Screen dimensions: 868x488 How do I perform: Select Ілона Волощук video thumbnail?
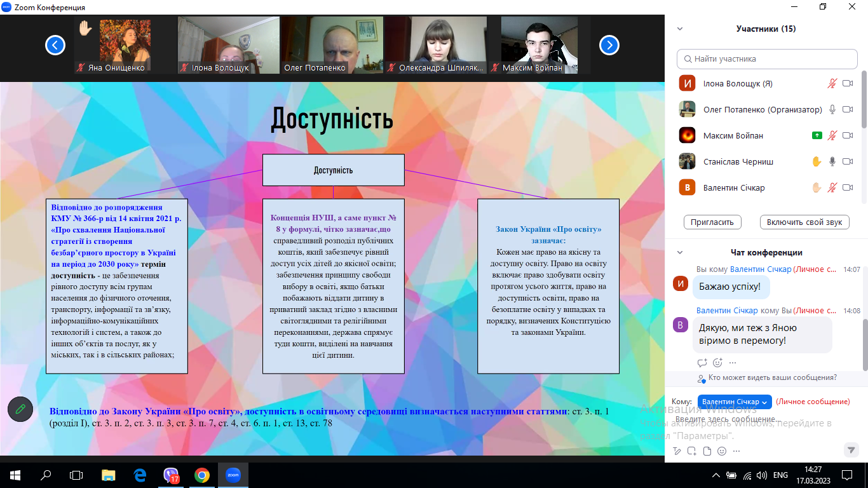[x=229, y=46]
